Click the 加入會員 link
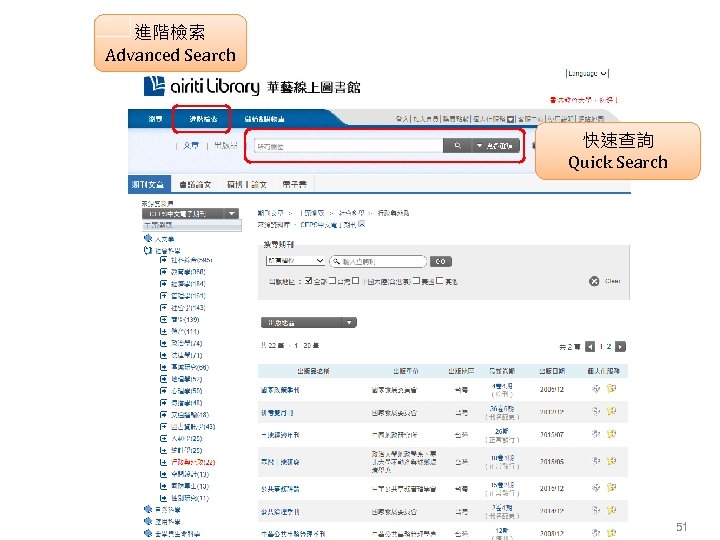 (425, 119)
